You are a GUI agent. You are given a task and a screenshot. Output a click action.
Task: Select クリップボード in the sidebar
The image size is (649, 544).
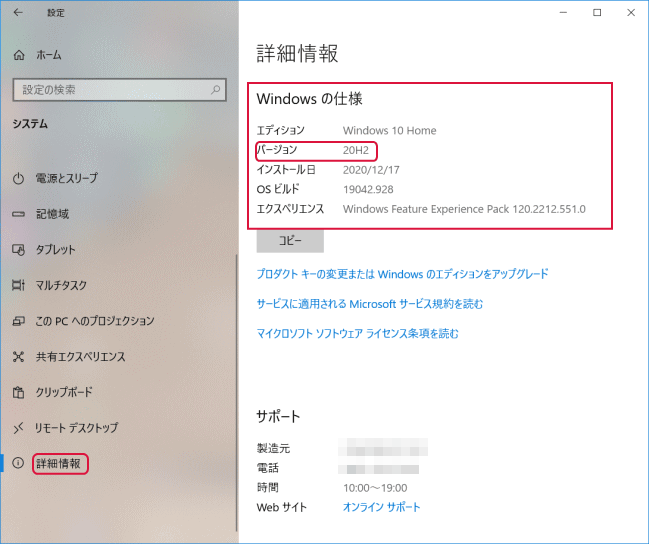(x=64, y=392)
